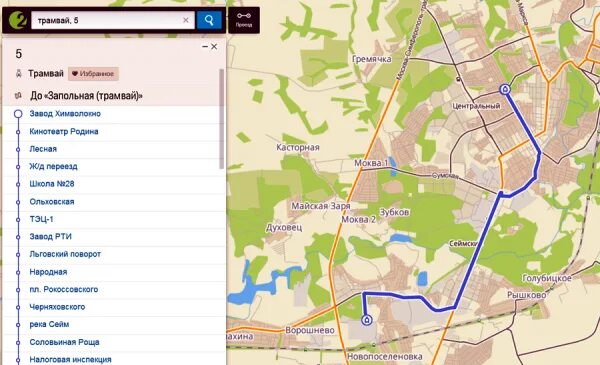This screenshot has width=600, height=365.
Task: Click the Рышково map label
Action: point(527,295)
